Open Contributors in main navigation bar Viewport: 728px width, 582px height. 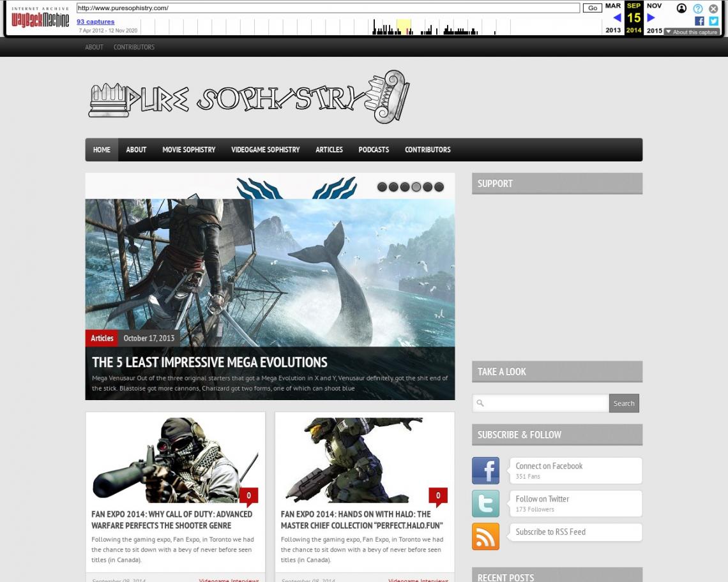428,150
